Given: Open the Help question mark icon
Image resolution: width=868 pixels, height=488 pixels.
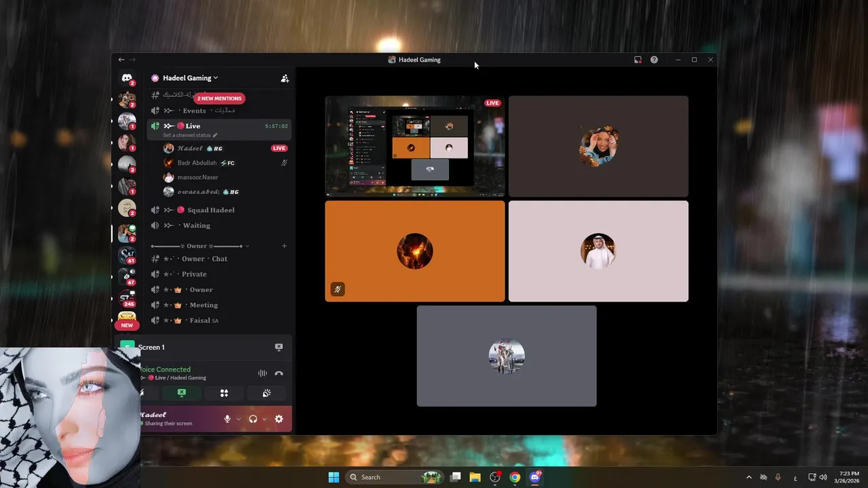Looking at the screenshot, I should click(654, 60).
